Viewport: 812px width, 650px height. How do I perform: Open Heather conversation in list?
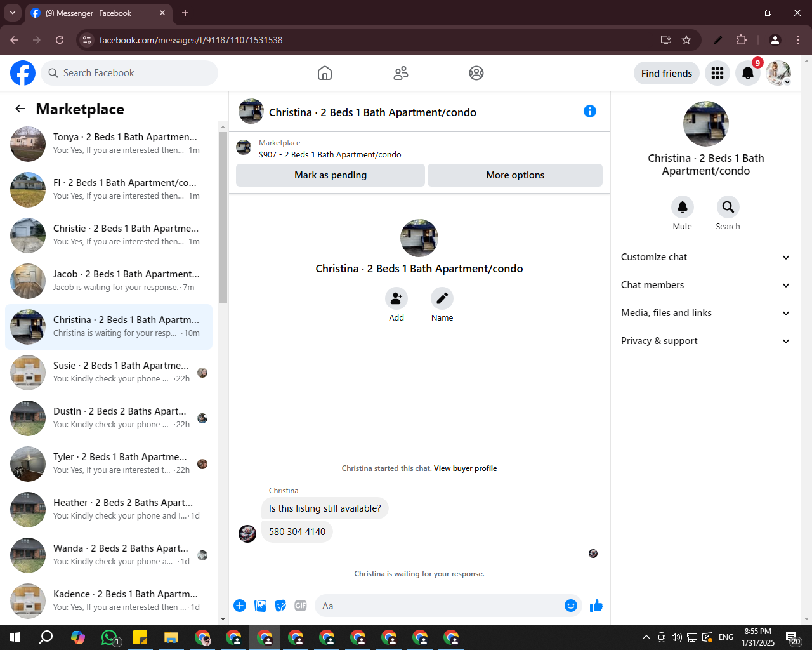(108, 510)
